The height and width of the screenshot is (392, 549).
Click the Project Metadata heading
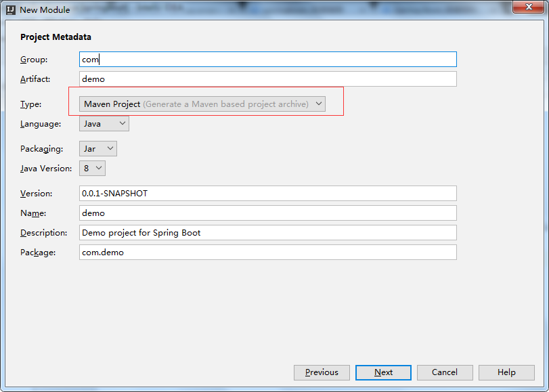(x=56, y=37)
